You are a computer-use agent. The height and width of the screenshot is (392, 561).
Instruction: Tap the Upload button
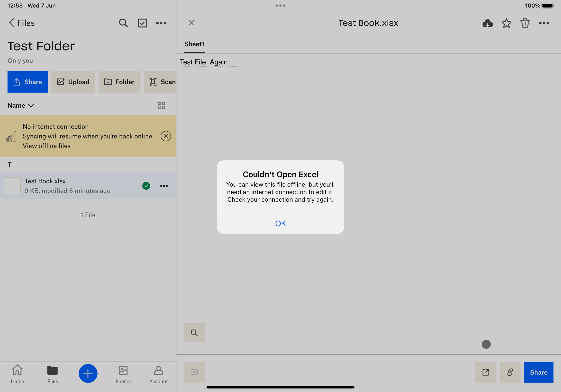pyautogui.click(x=73, y=82)
